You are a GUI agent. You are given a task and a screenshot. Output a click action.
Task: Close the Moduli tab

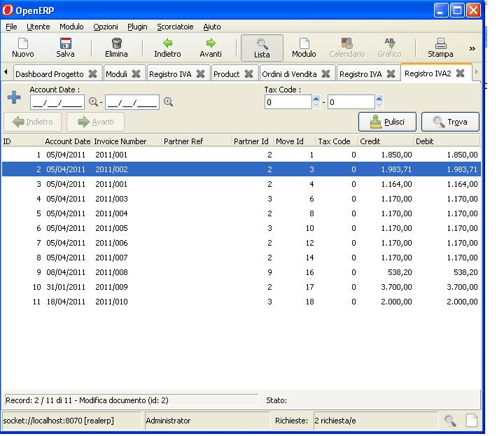[136, 74]
